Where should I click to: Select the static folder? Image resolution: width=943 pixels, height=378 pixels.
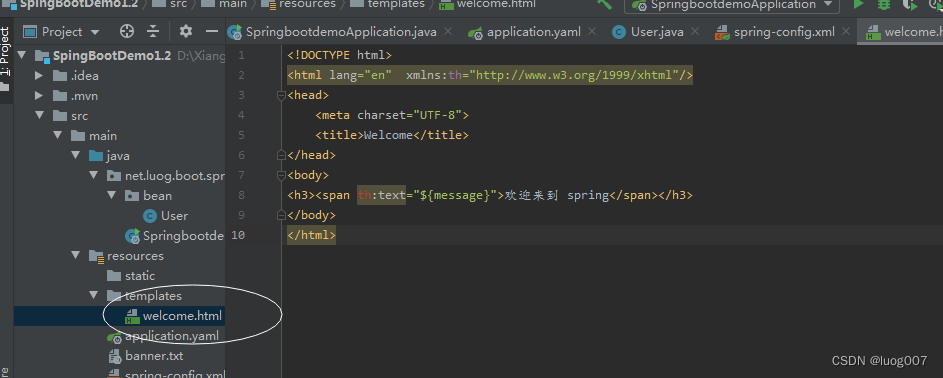pyautogui.click(x=140, y=276)
